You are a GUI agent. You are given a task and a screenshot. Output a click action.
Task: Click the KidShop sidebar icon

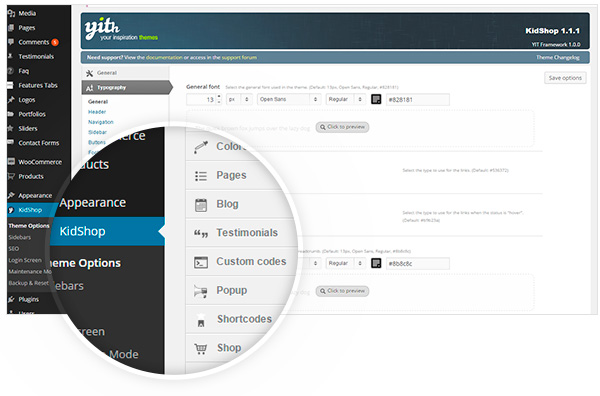tap(11, 210)
